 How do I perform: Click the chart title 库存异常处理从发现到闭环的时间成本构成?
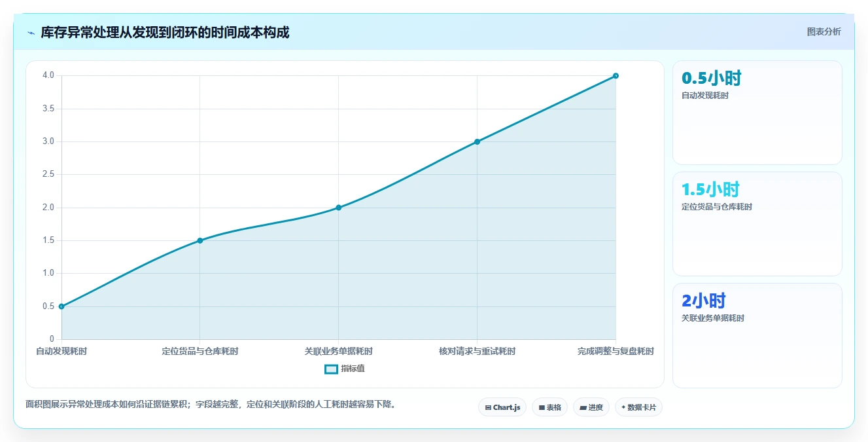tap(165, 32)
